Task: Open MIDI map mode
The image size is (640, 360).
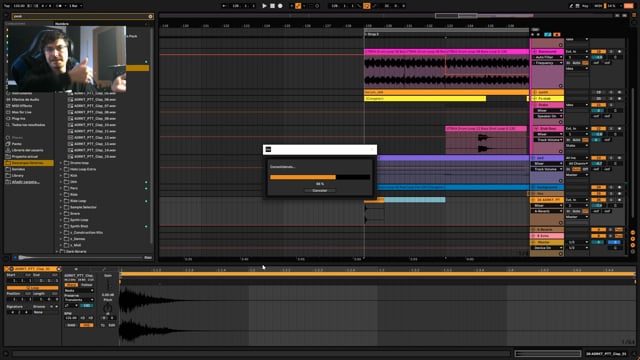Action: tap(598, 6)
